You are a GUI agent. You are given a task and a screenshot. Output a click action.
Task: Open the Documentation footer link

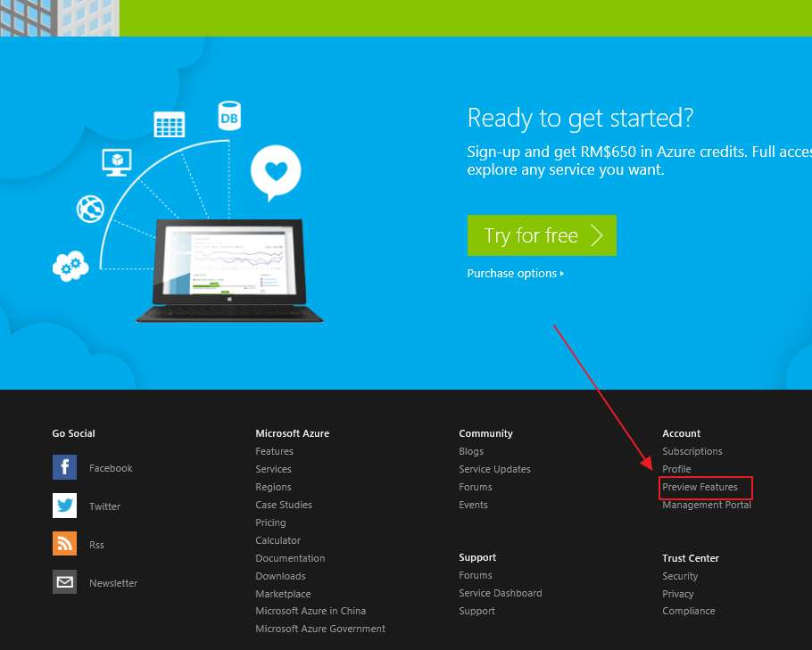(x=290, y=558)
